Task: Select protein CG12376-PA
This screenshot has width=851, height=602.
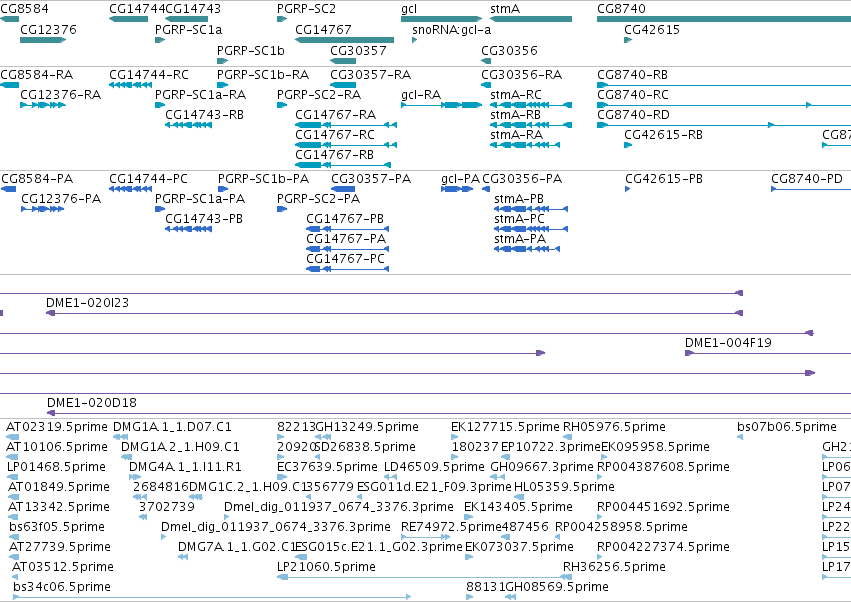Action: 61,199
